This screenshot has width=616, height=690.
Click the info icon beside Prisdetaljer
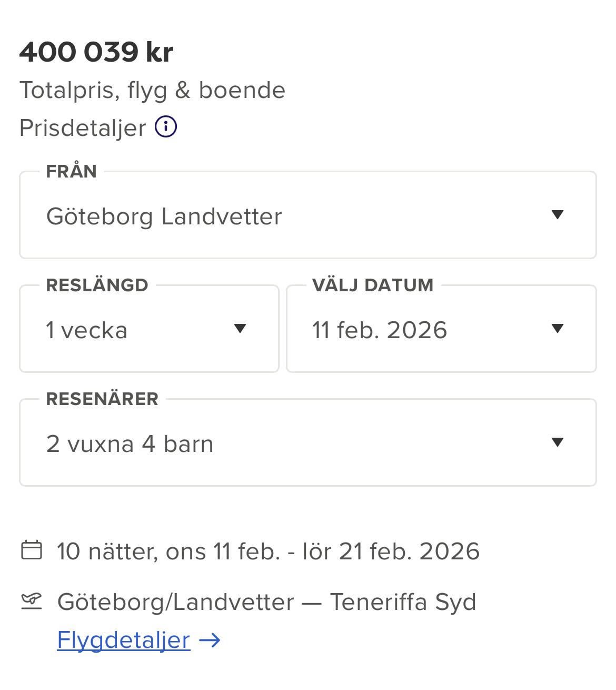tap(166, 127)
